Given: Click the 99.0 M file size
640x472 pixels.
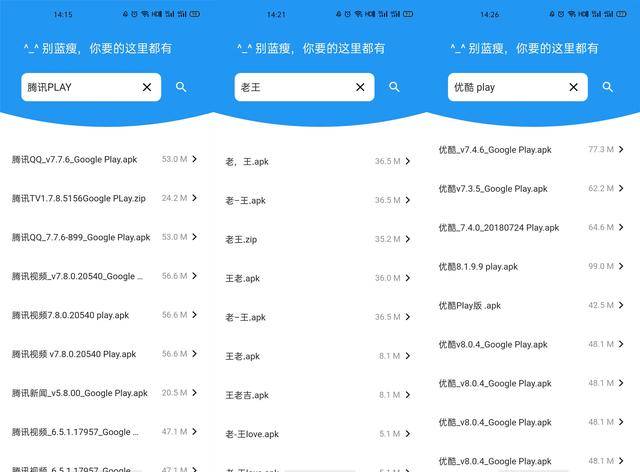Looking at the screenshot, I should click(601, 266).
